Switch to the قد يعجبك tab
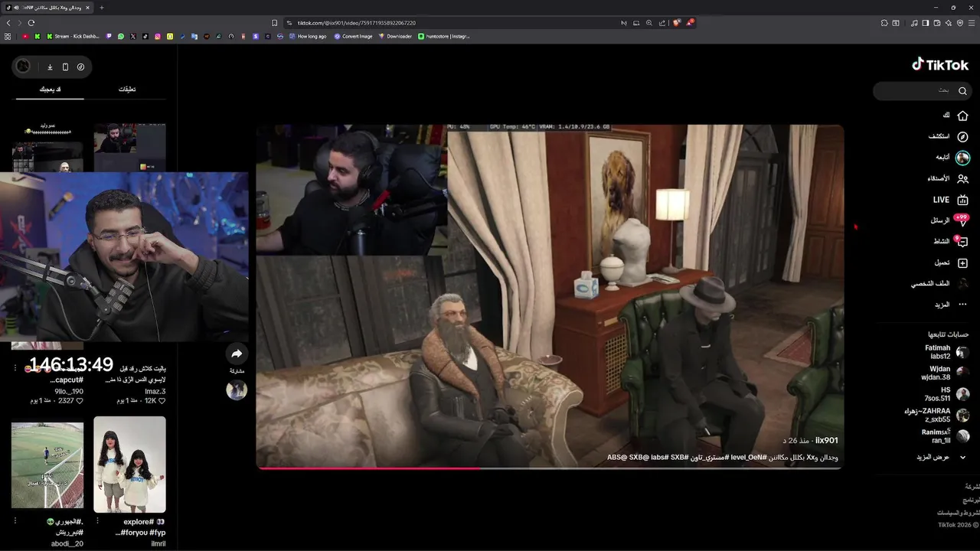The width and height of the screenshot is (980, 551). (x=51, y=90)
